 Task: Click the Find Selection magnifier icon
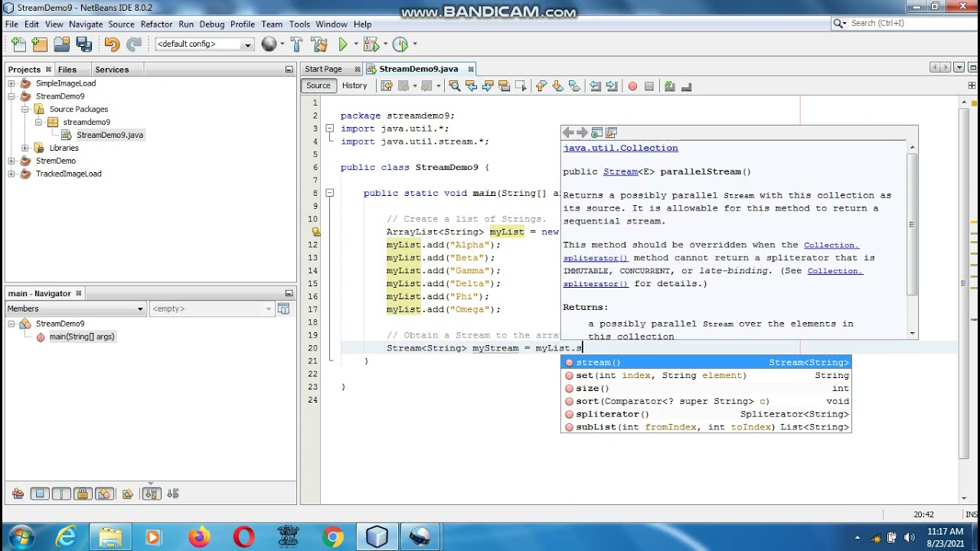pyautogui.click(x=455, y=86)
